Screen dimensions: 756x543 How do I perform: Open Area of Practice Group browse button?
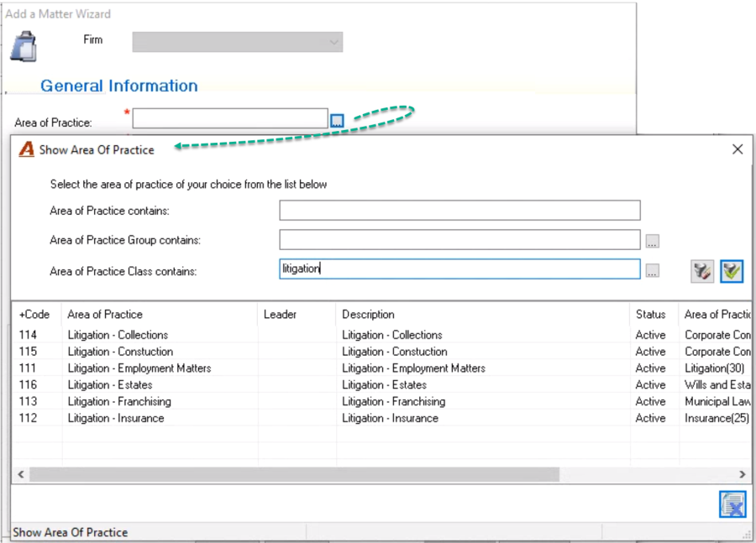[x=653, y=241]
